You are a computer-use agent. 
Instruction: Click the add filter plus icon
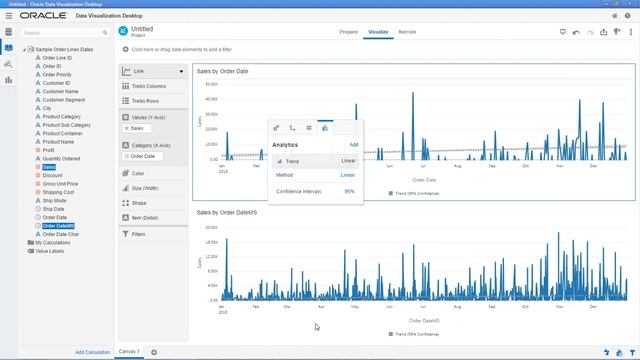(x=125, y=49)
